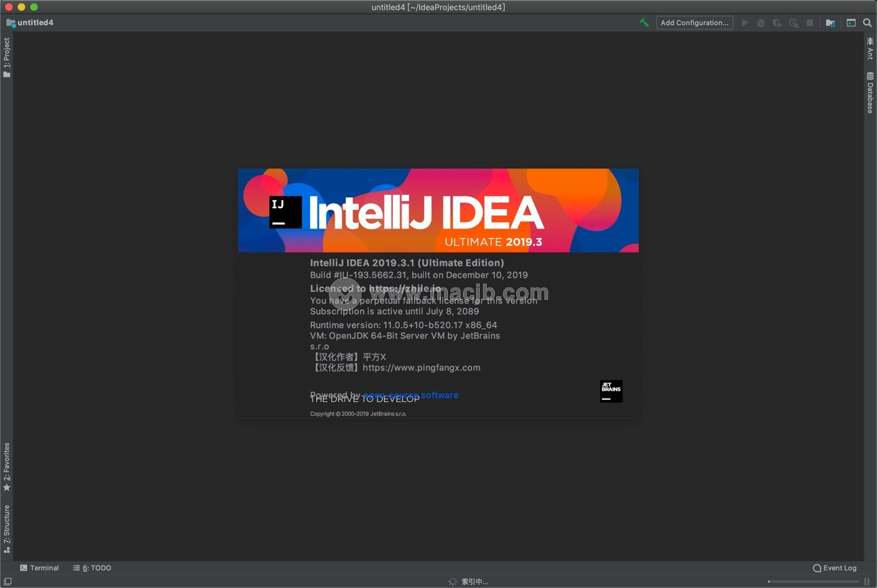Viewport: 877px width, 588px height.
Task: Open Search Everywhere magnifier icon
Action: [x=868, y=23]
